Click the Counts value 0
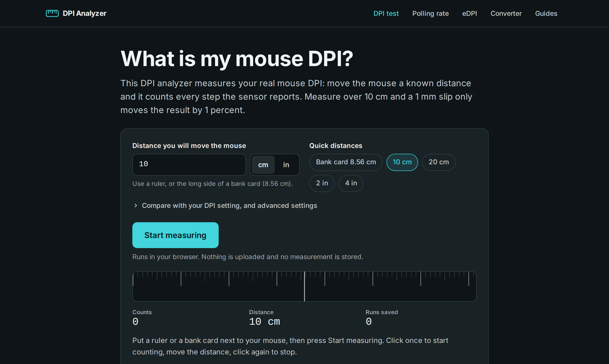 click(x=135, y=322)
